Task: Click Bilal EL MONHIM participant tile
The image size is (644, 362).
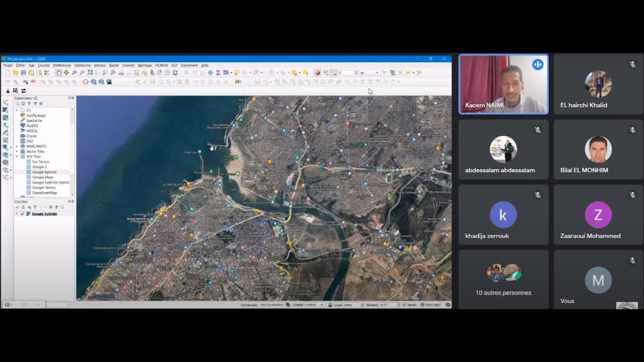Action: (x=598, y=149)
